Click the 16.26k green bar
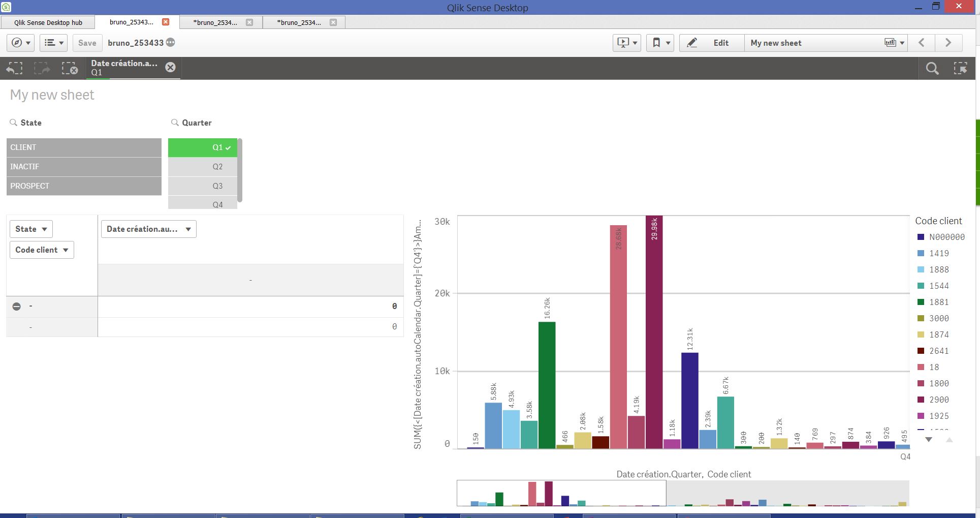Viewport: 980px width, 518px height. click(547, 385)
